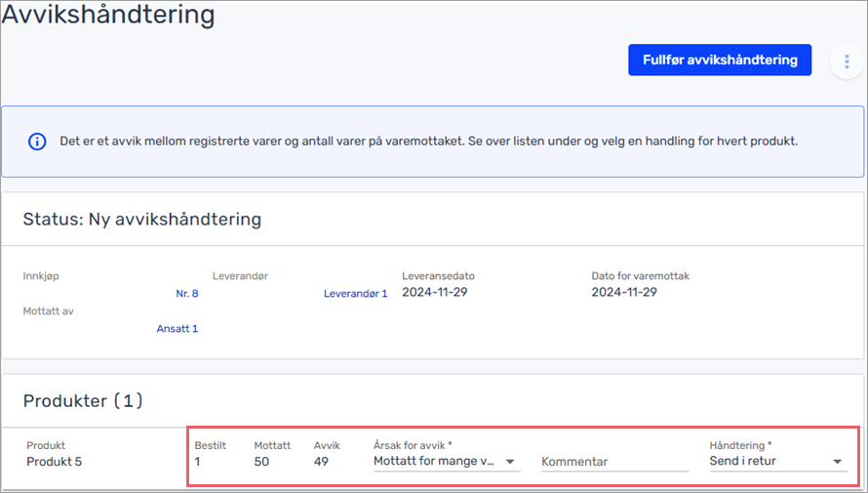868x493 pixels.
Task: Expand the Årsak for avvik dropdown
Action: (510, 462)
